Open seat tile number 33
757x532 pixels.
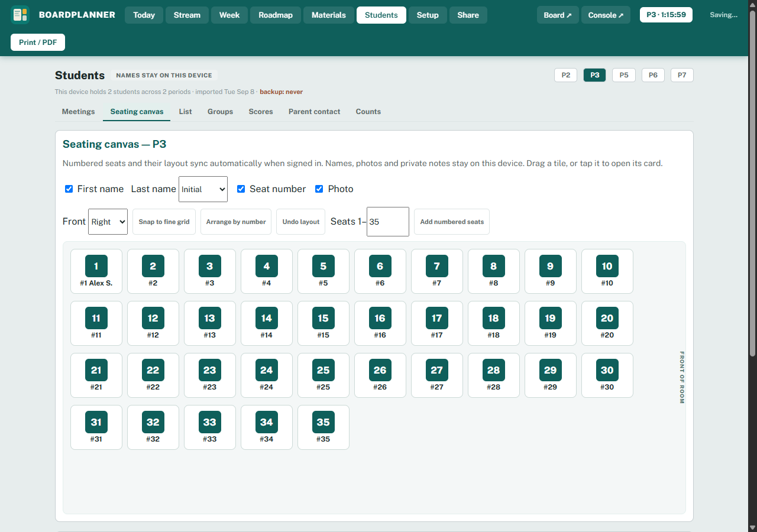coord(210,427)
